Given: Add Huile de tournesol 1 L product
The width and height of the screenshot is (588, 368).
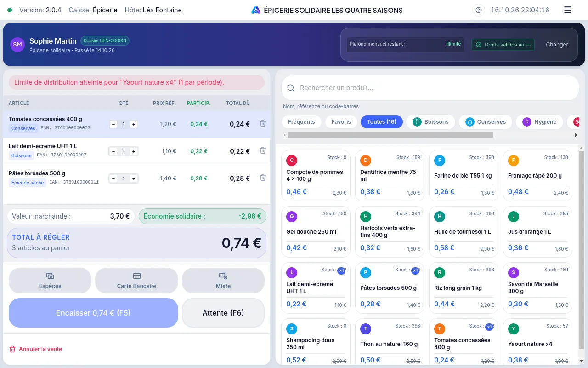Looking at the screenshot, I should click(x=464, y=232).
